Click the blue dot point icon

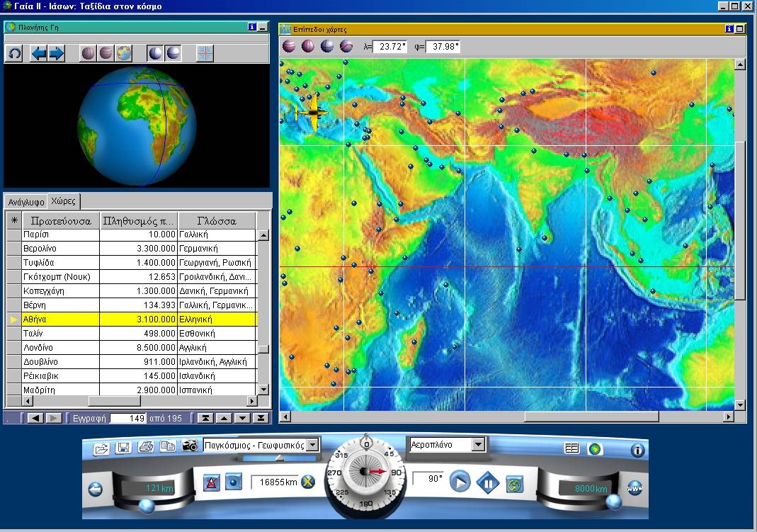pos(233,481)
